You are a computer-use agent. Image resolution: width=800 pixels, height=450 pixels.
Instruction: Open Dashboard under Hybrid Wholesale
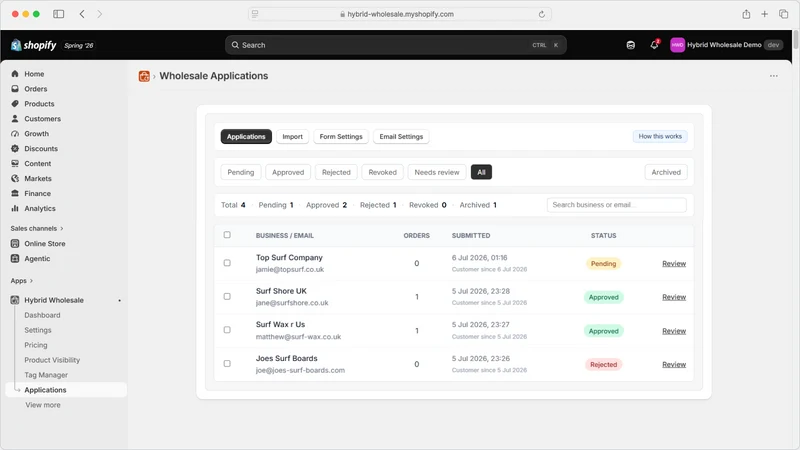coord(42,315)
